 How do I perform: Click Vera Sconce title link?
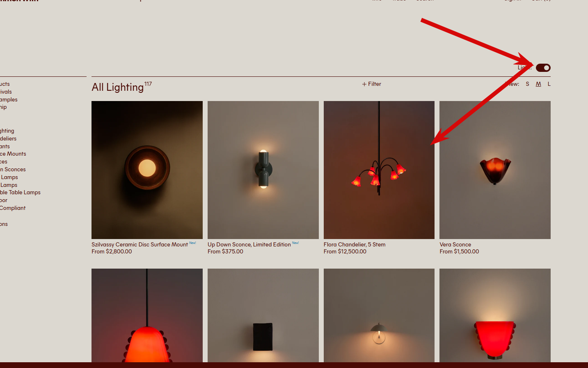point(455,244)
